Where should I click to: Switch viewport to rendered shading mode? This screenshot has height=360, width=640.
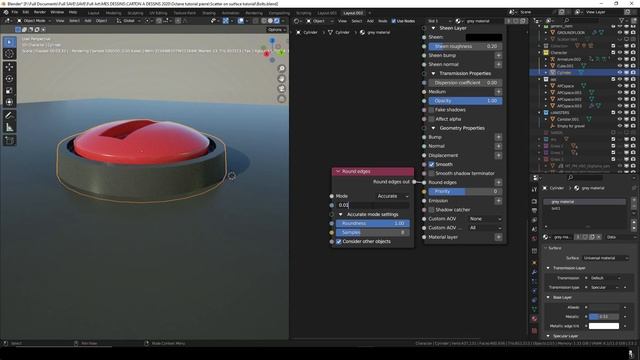click(277, 21)
